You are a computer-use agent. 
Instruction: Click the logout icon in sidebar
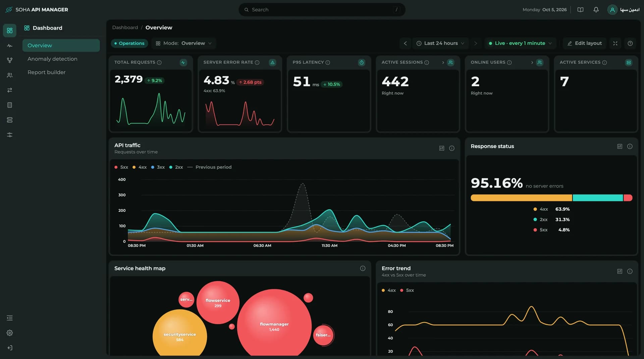tap(9, 348)
